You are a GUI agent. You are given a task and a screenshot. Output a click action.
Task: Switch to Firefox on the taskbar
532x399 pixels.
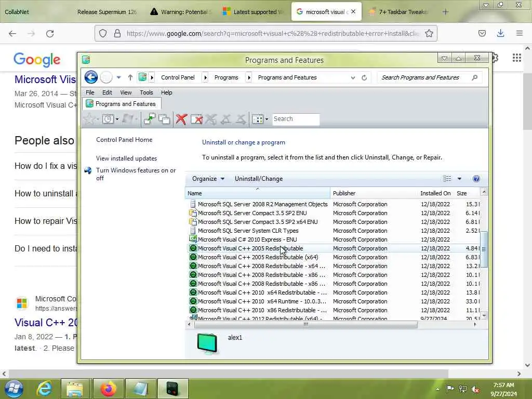tap(108, 389)
